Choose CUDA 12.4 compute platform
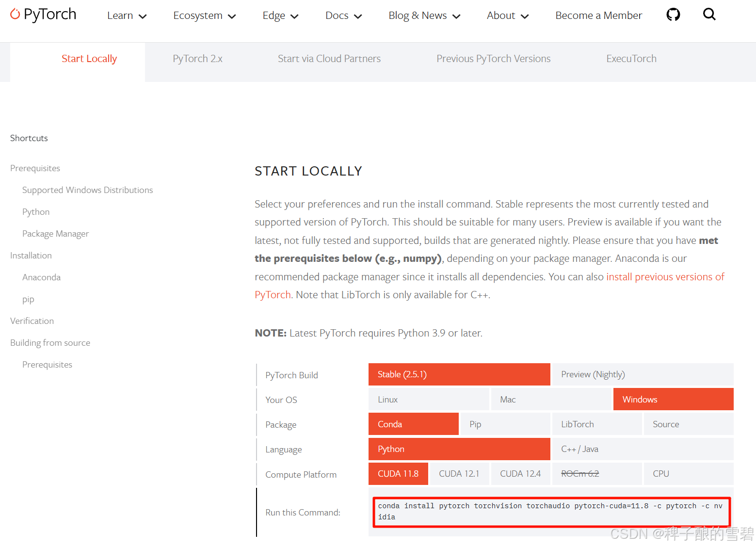The width and height of the screenshot is (756, 547). pos(520,474)
